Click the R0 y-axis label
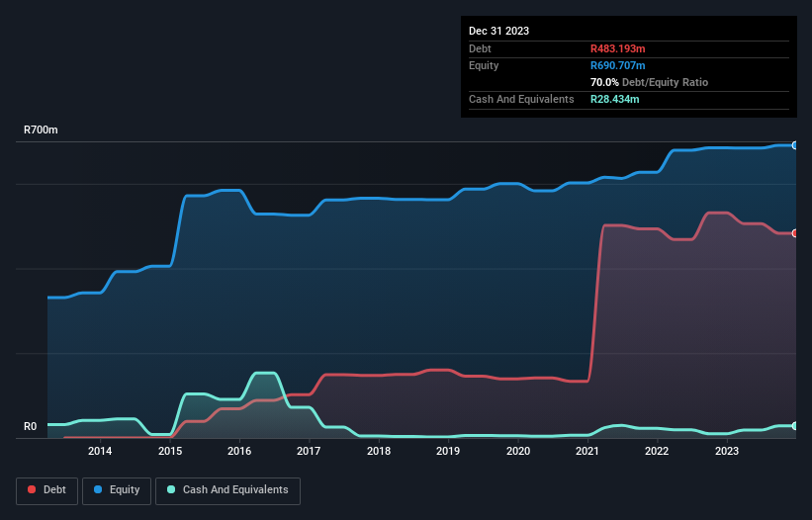 click(30, 426)
